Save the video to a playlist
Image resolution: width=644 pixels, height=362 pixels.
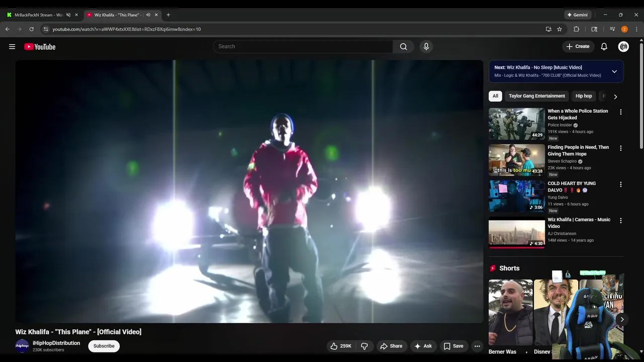point(453,346)
